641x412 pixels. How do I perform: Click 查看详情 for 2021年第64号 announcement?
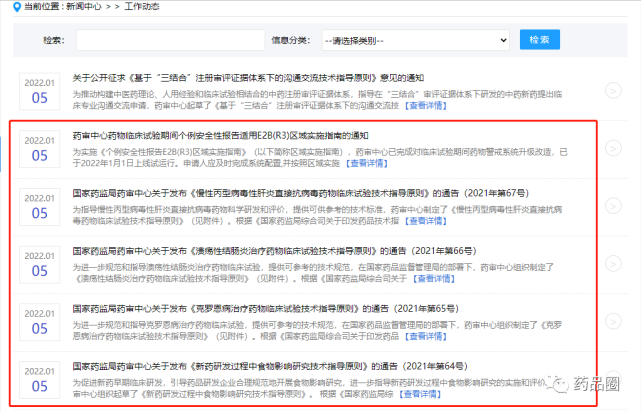click(420, 394)
